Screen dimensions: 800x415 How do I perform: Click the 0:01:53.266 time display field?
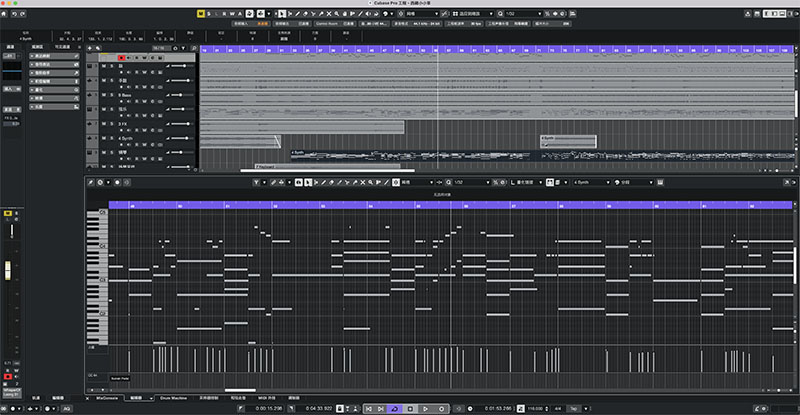point(498,409)
